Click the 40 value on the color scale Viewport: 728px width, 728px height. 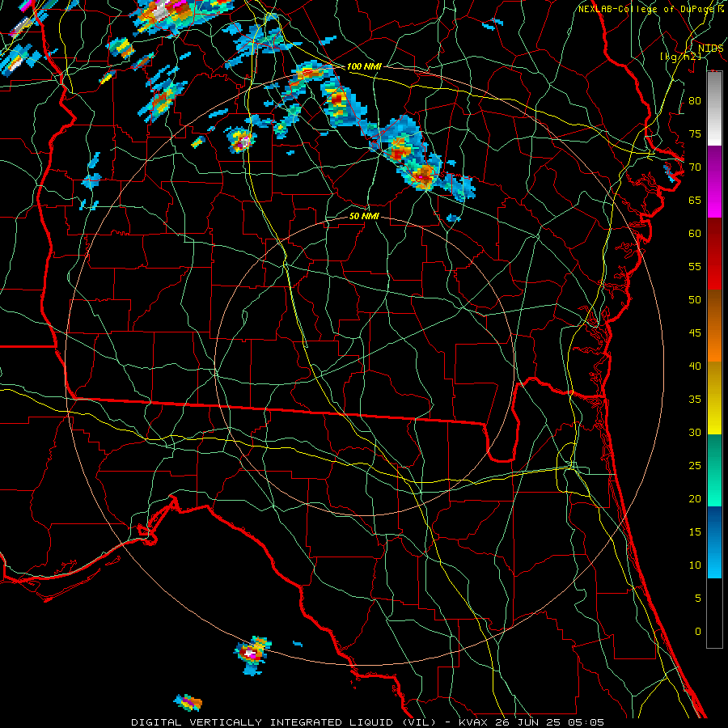coord(695,366)
